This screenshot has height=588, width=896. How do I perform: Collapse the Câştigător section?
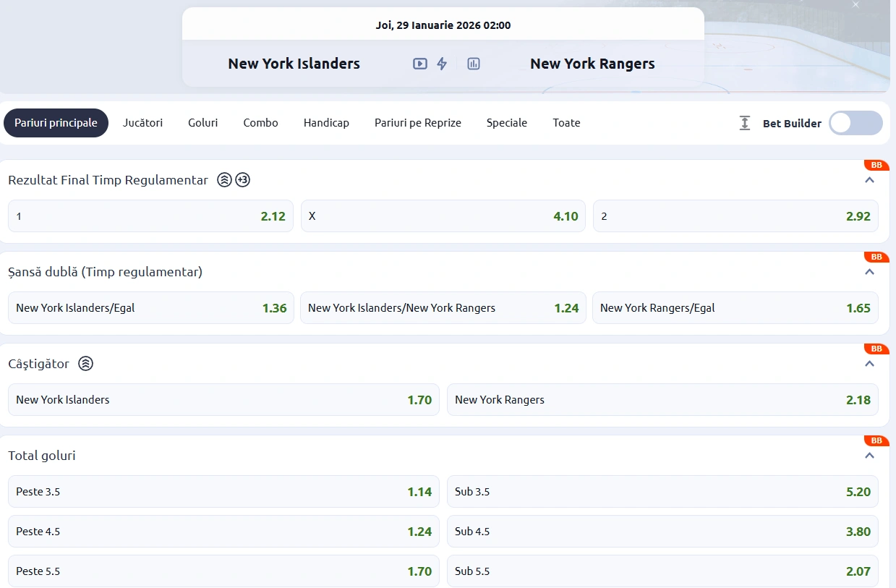click(x=869, y=364)
